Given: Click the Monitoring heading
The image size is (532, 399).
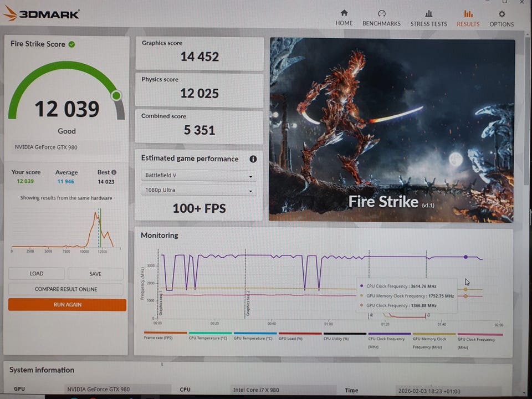Looking at the screenshot, I should 160,235.
